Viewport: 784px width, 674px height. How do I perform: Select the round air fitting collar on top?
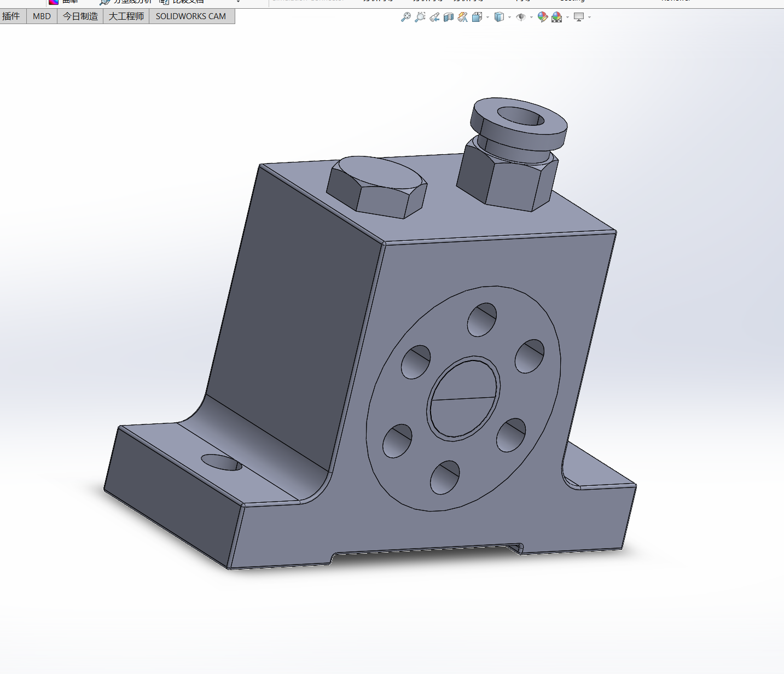[519, 124]
